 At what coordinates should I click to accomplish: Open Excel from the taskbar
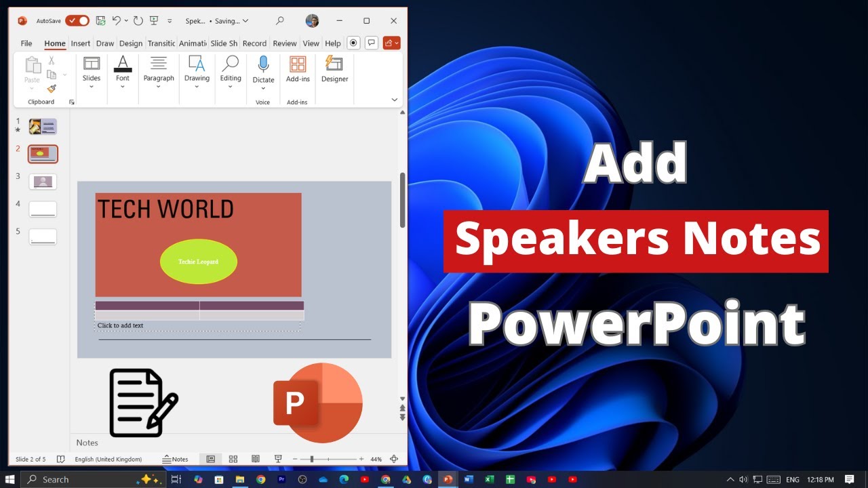(489, 479)
